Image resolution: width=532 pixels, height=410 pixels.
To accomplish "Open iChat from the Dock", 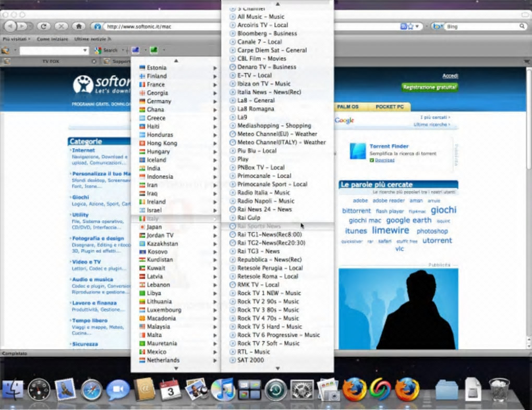I will coord(118,390).
